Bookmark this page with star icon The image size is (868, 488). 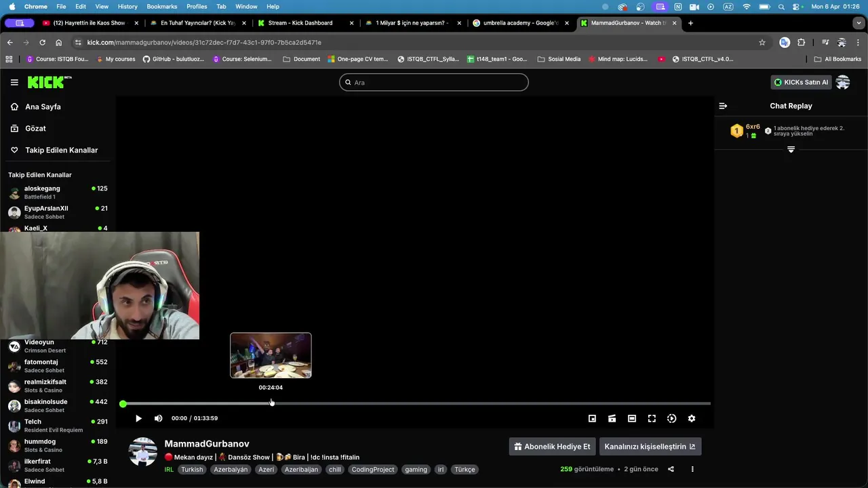tap(762, 42)
